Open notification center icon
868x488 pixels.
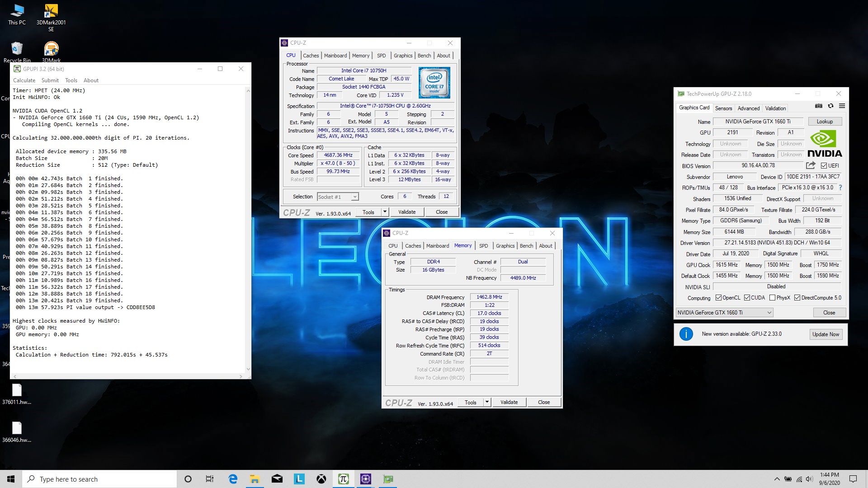853,479
